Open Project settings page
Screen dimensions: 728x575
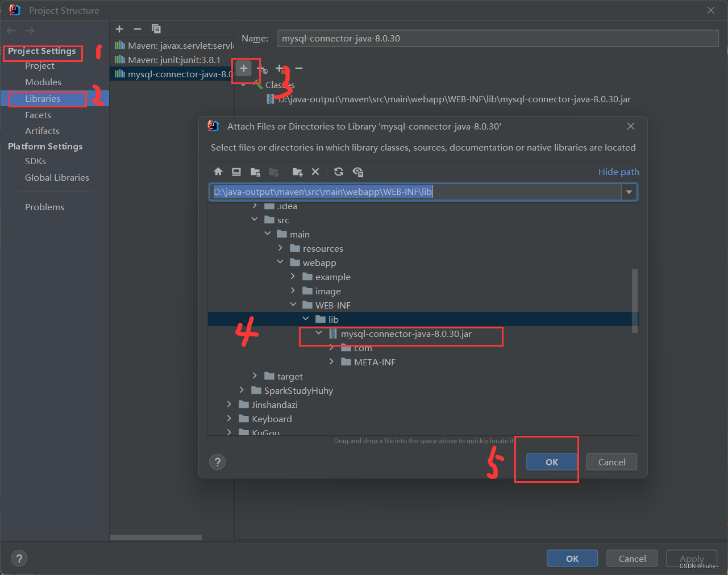[x=40, y=66]
